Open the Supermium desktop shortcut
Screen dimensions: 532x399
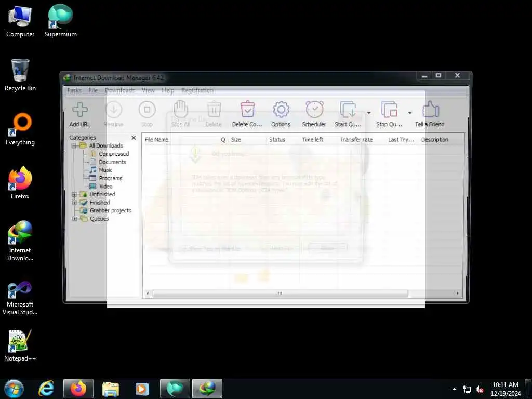(x=61, y=21)
